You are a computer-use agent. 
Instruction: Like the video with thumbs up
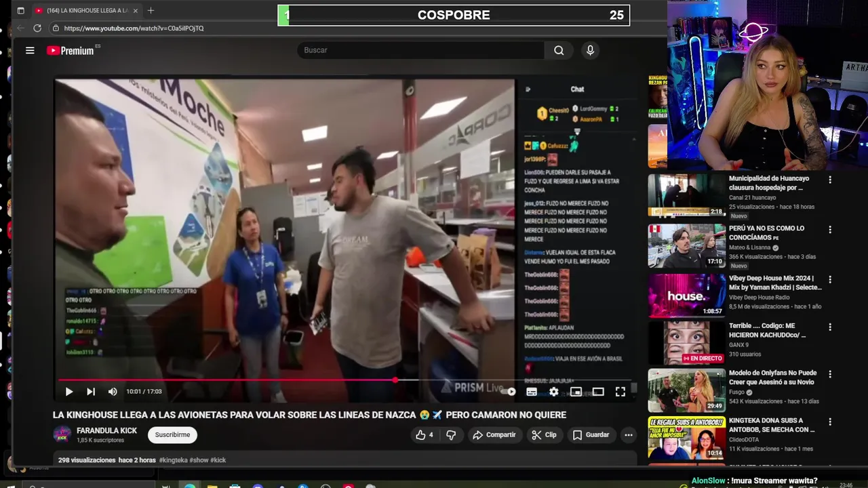425,435
